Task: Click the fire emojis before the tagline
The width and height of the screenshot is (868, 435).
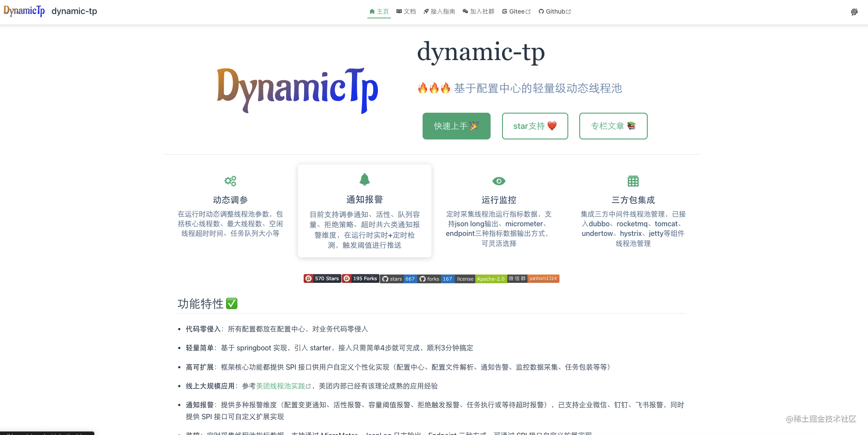Action: pos(434,88)
